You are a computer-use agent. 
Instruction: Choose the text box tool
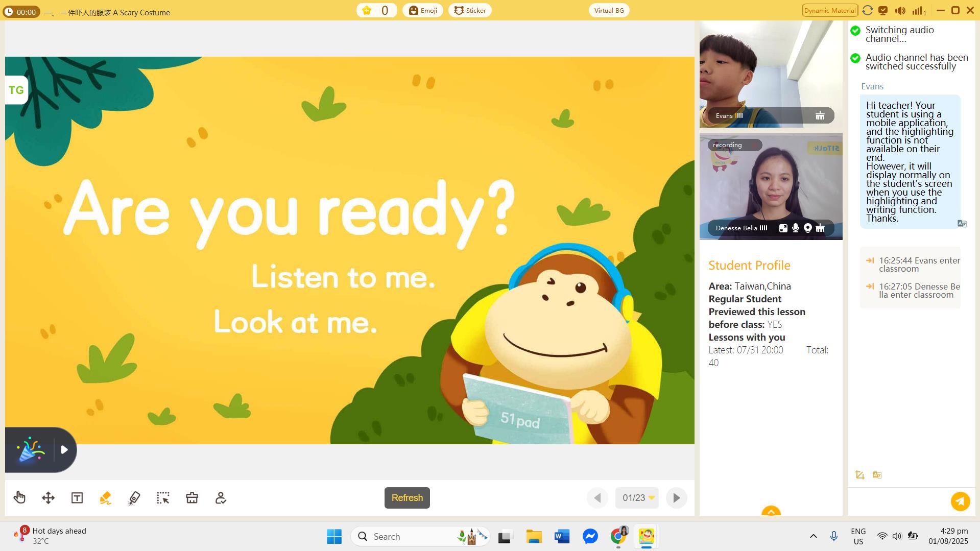point(77,498)
